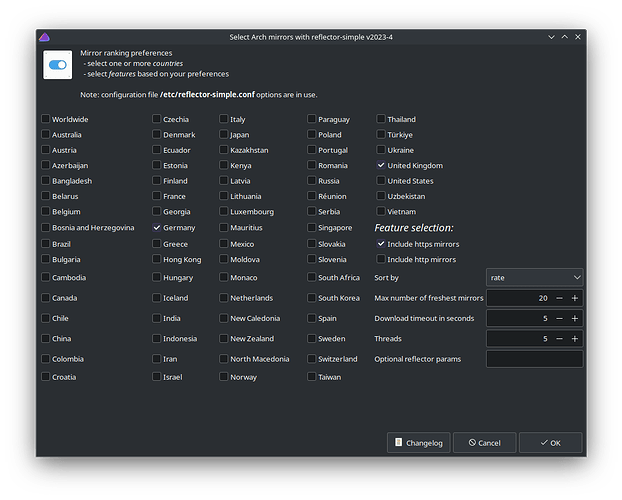Tick the Czechia checkbox
Image resolution: width=622 pixels, height=500 pixels.
pos(157,119)
